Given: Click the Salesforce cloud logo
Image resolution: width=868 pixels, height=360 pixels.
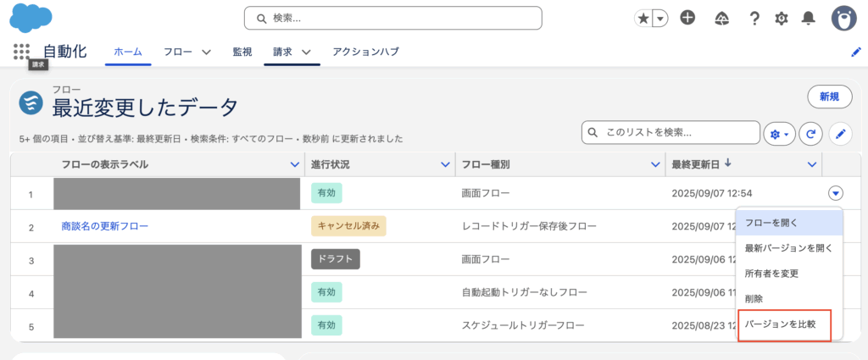Looking at the screenshot, I should [31, 17].
